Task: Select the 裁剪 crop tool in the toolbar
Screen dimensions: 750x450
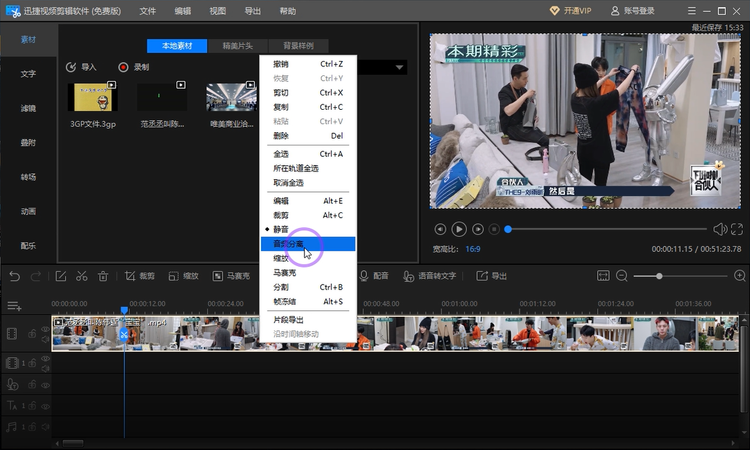Action: click(x=140, y=276)
